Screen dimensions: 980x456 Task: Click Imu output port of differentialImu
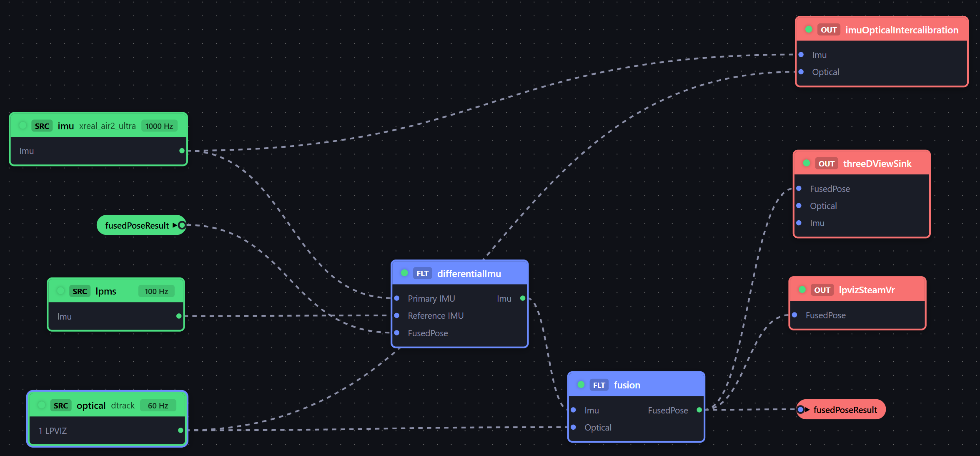[x=523, y=298]
